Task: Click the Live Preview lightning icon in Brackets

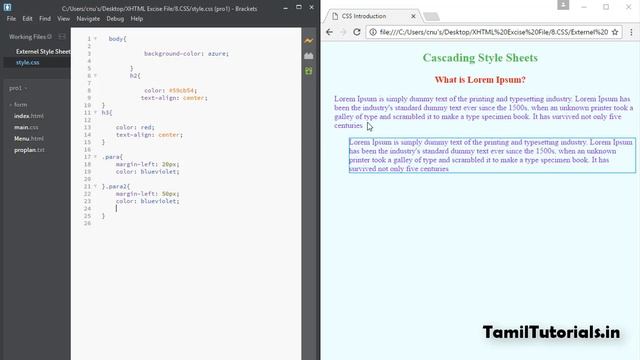Action: coord(309,41)
